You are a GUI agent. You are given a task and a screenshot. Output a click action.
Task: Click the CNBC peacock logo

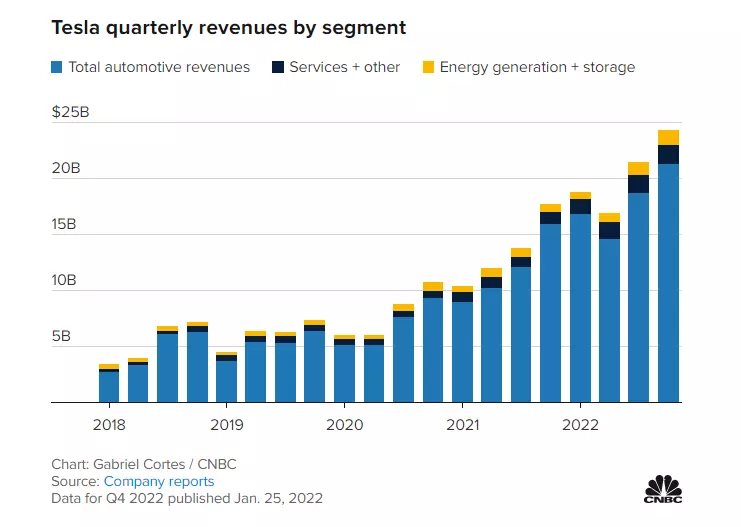[x=663, y=489]
